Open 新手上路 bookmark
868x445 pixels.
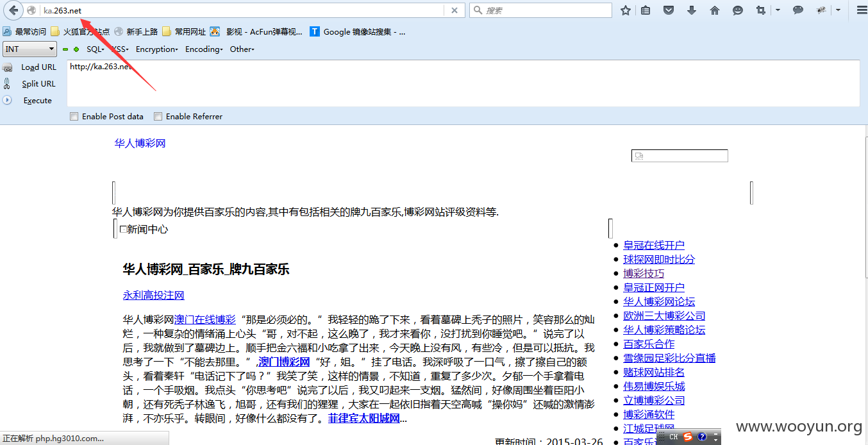136,31
